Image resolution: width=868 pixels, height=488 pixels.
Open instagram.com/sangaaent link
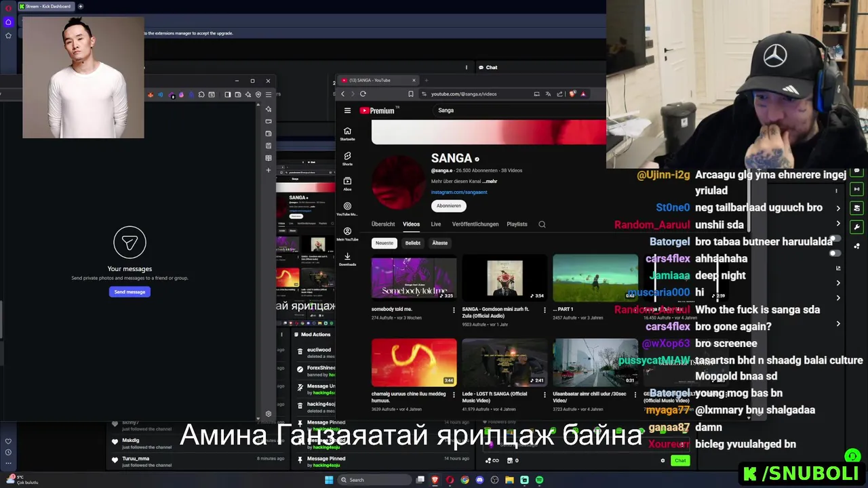point(459,192)
